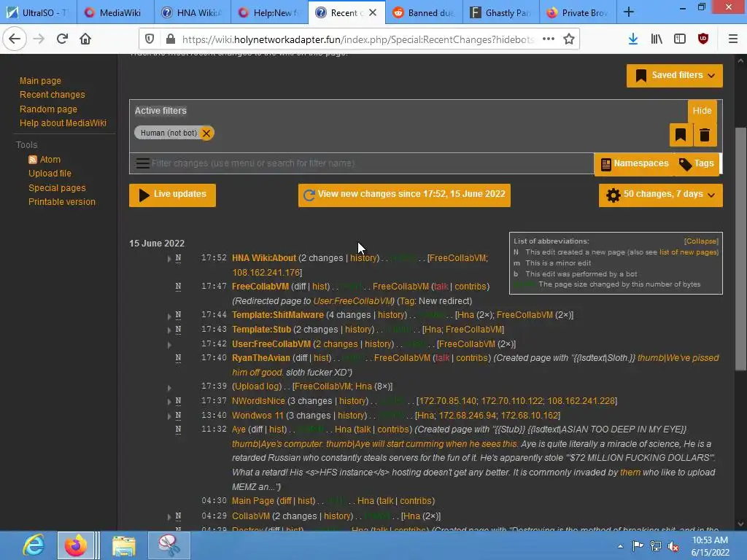Viewport: 747px width, 560px height.
Task: Open the list of new pages link
Action: tap(689, 252)
